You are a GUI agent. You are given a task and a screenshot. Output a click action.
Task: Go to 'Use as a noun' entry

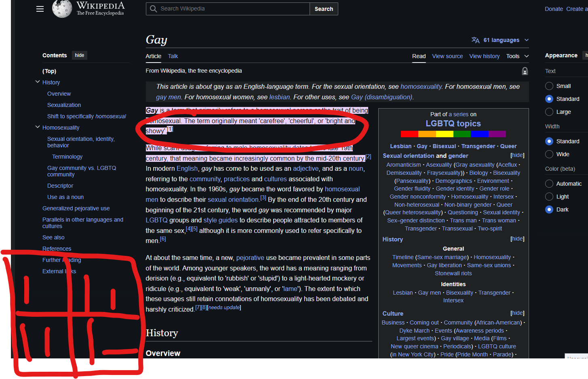click(x=65, y=197)
